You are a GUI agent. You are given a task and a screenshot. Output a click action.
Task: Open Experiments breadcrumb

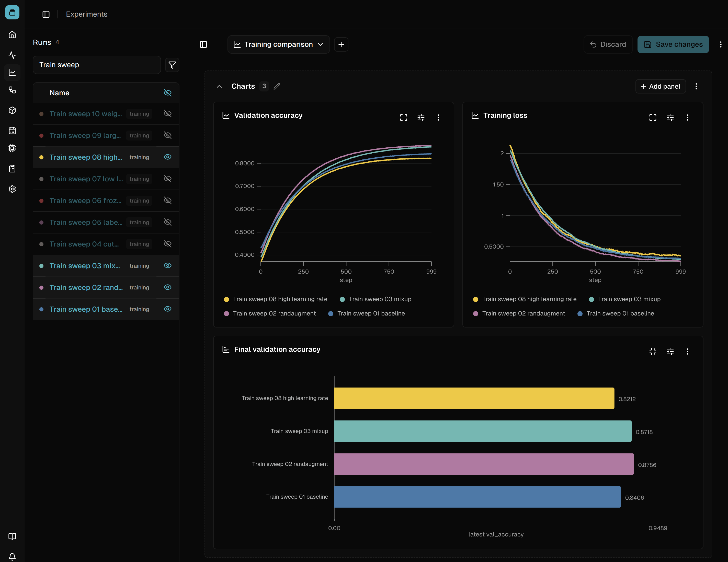[x=87, y=14]
